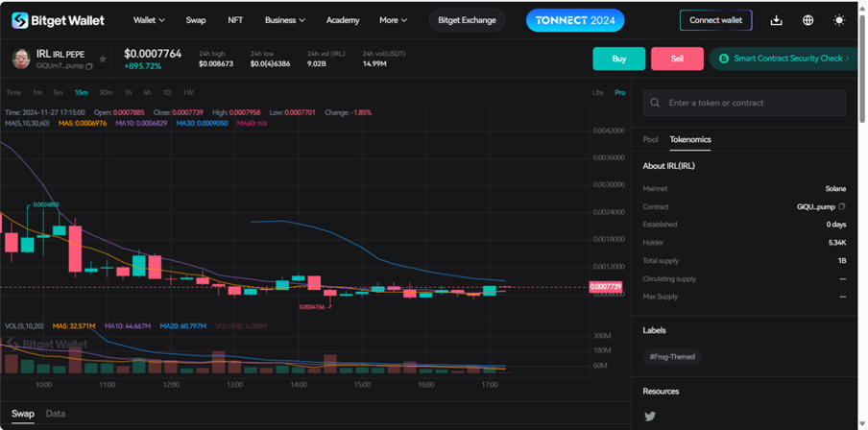Click the Holder value 5.34K
This screenshot has width=868, height=430.
tap(836, 243)
